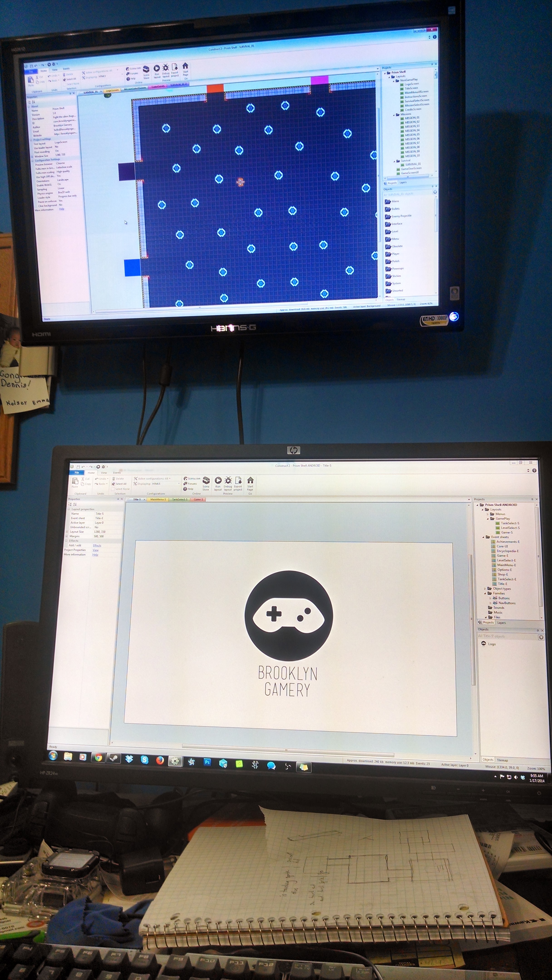Image resolution: width=552 pixels, height=980 pixels.
Task: Open File menu in Prism Shell ANDROID window
Action: coord(76,473)
